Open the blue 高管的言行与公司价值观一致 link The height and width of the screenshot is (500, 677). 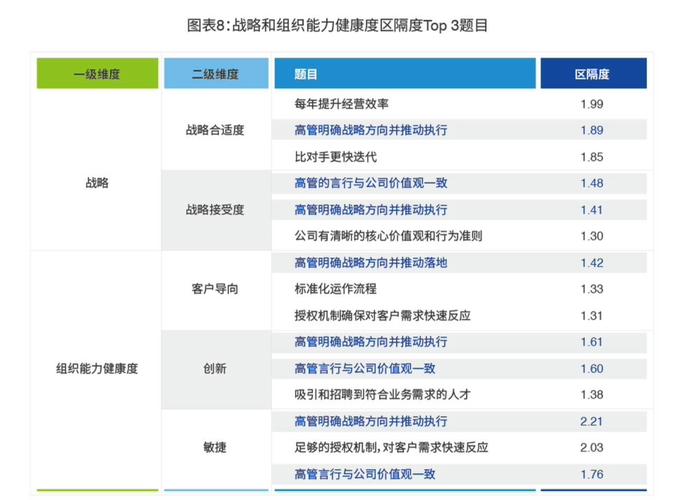click(x=371, y=183)
